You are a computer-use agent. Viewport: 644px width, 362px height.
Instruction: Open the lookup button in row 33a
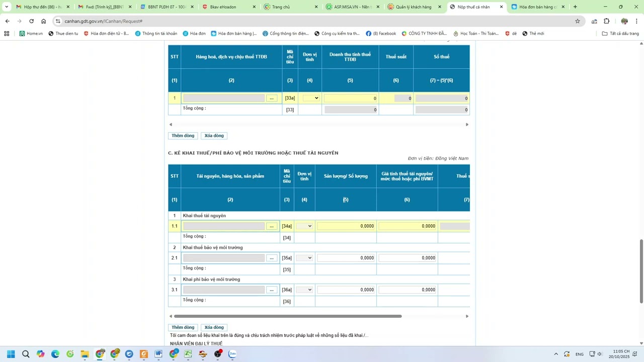point(272,98)
